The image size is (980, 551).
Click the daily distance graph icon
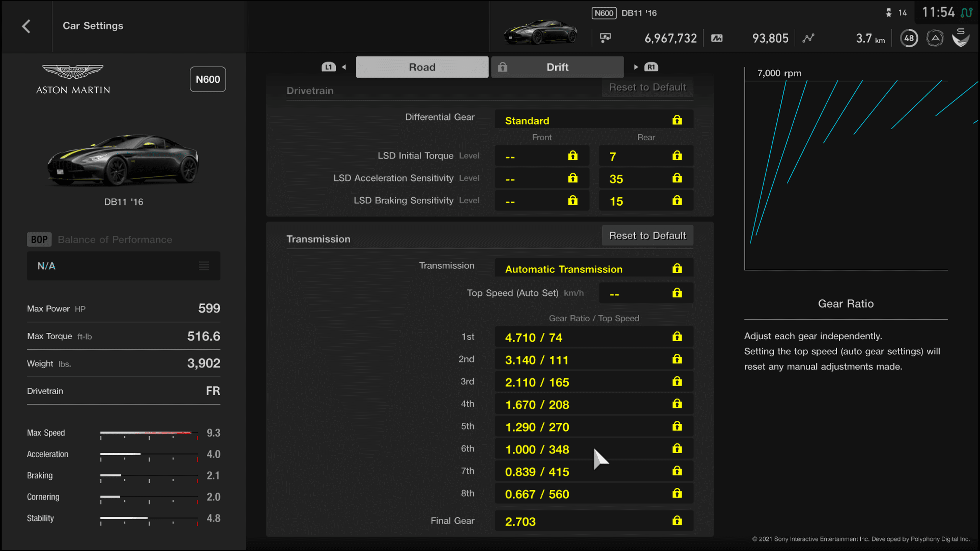click(808, 38)
